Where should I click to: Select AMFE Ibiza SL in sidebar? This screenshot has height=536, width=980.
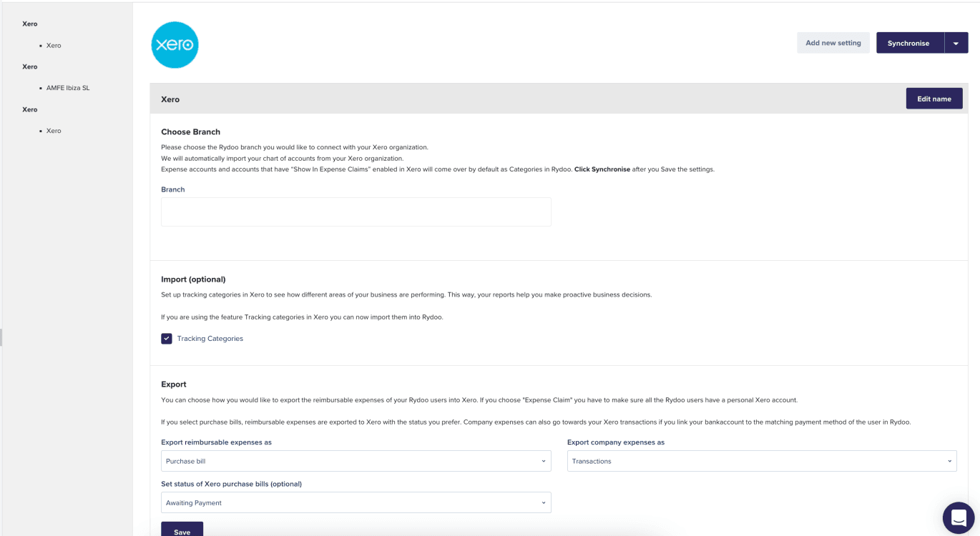68,88
